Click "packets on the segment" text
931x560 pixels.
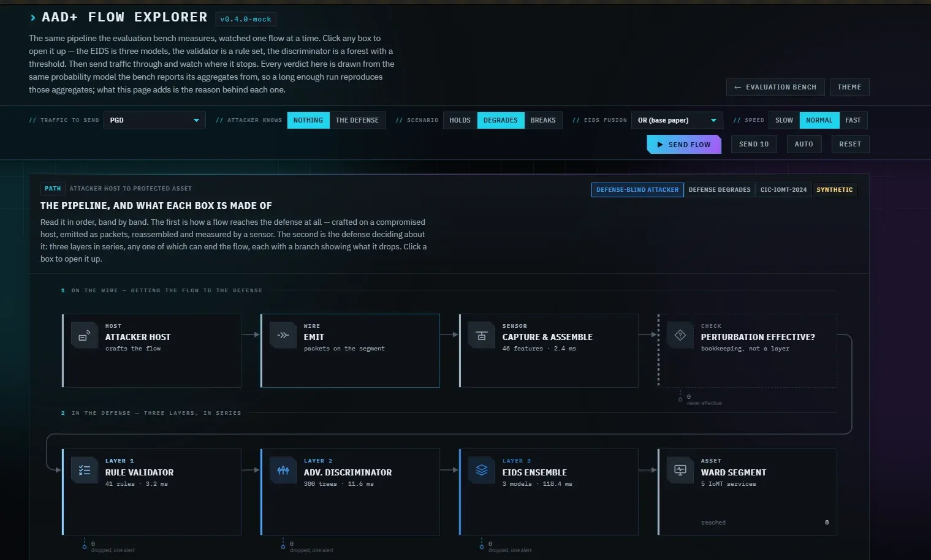pyautogui.click(x=344, y=349)
